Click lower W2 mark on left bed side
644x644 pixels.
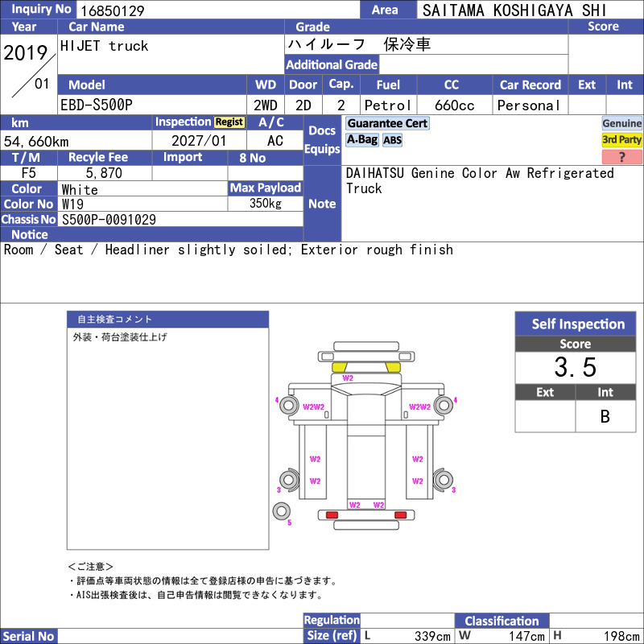(315, 481)
